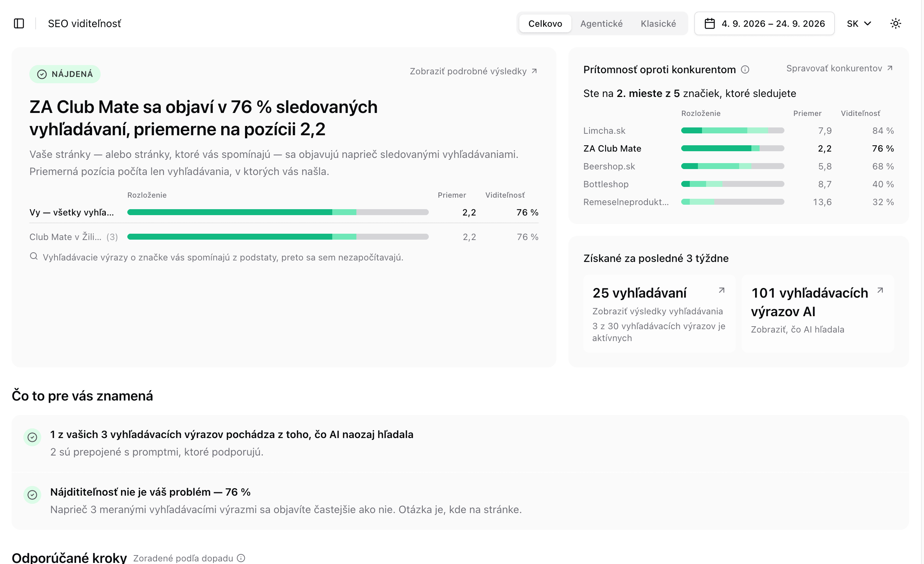Click the Remeselneprodukt... average value 13,6
The height and width of the screenshot is (564, 924).
(822, 202)
